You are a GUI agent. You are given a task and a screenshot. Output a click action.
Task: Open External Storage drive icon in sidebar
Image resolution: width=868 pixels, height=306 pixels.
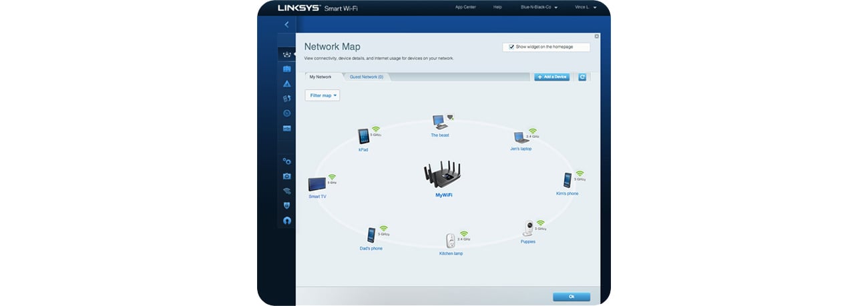pos(286,128)
